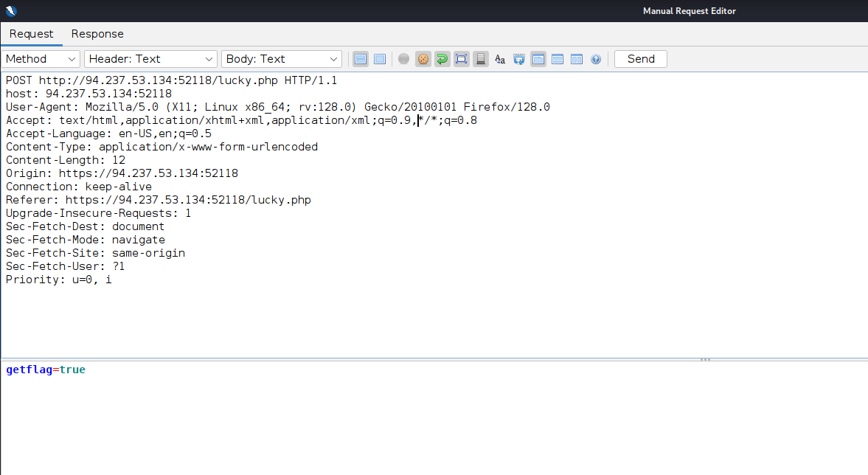Open the Method dropdown

(41, 59)
